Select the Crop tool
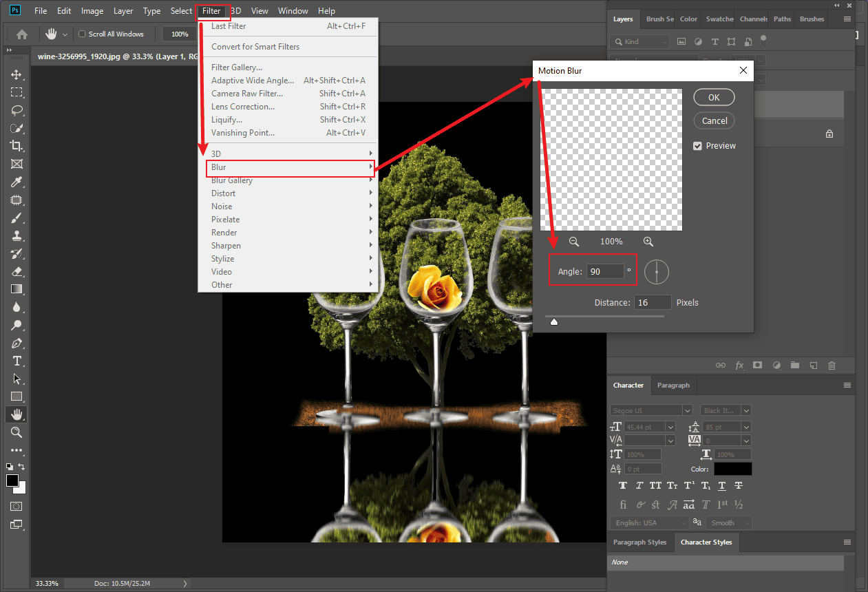This screenshot has height=592, width=868. (x=15, y=145)
